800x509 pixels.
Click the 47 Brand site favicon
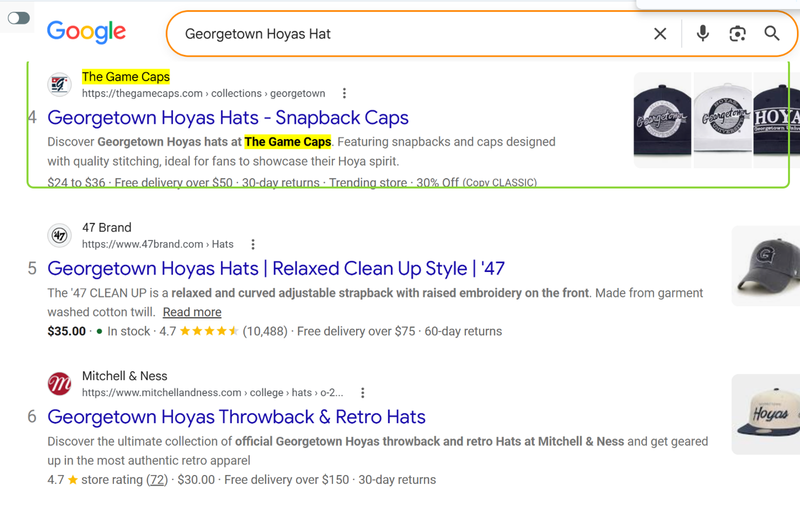(60, 235)
